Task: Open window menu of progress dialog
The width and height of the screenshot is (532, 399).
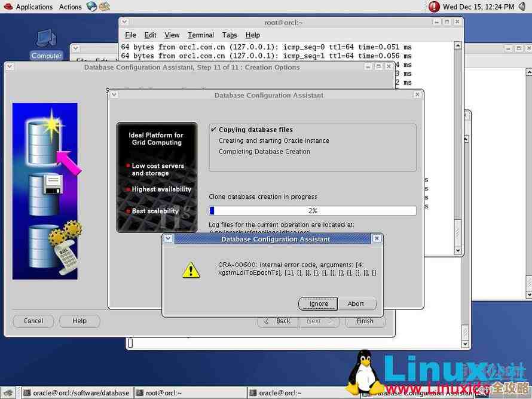Action: [x=114, y=95]
